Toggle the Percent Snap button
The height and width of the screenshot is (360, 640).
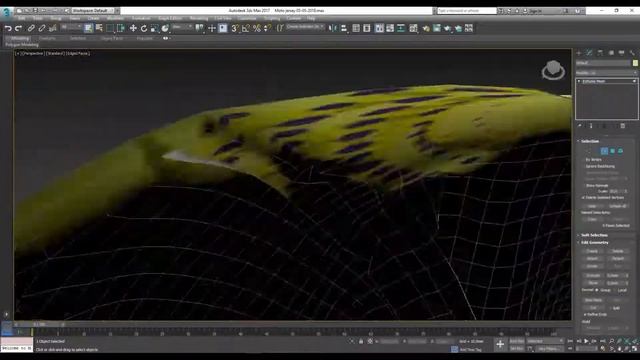coord(257,28)
